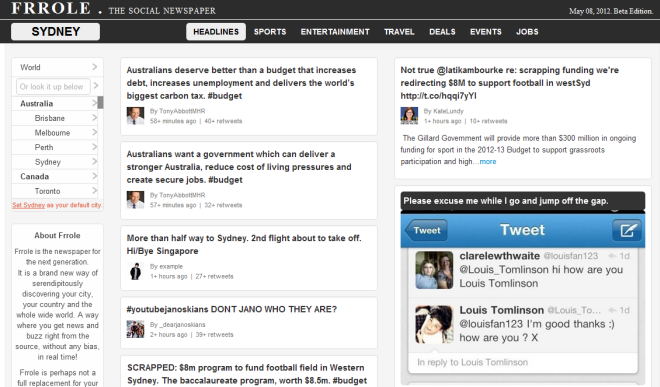Expand the Australia row chevron
Image resolution: width=660 pixels, height=387 pixels.
[x=94, y=103]
